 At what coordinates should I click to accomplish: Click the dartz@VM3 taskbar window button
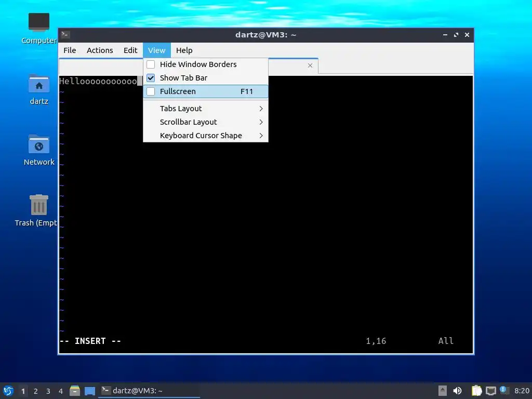149,391
